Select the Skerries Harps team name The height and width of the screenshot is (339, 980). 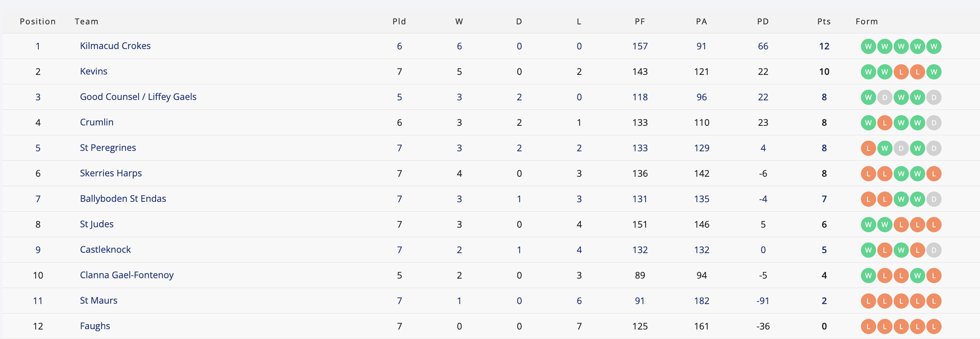[111, 173]
